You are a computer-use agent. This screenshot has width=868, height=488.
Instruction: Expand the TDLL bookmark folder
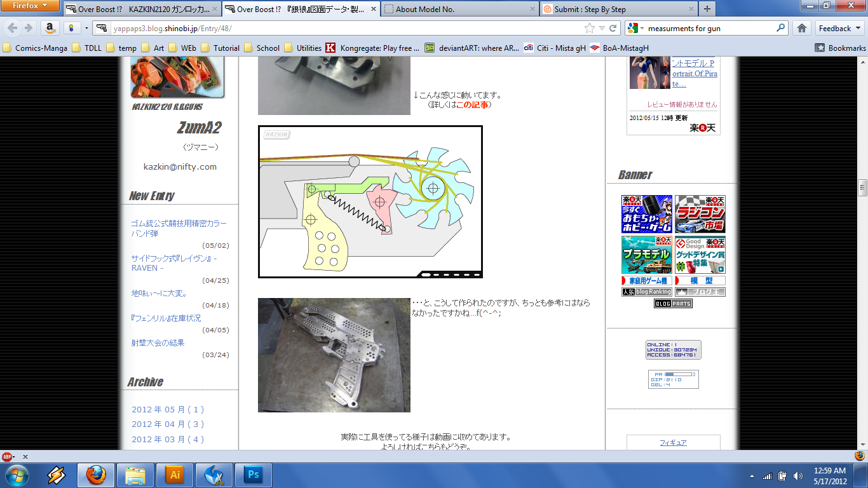[87, 48]
